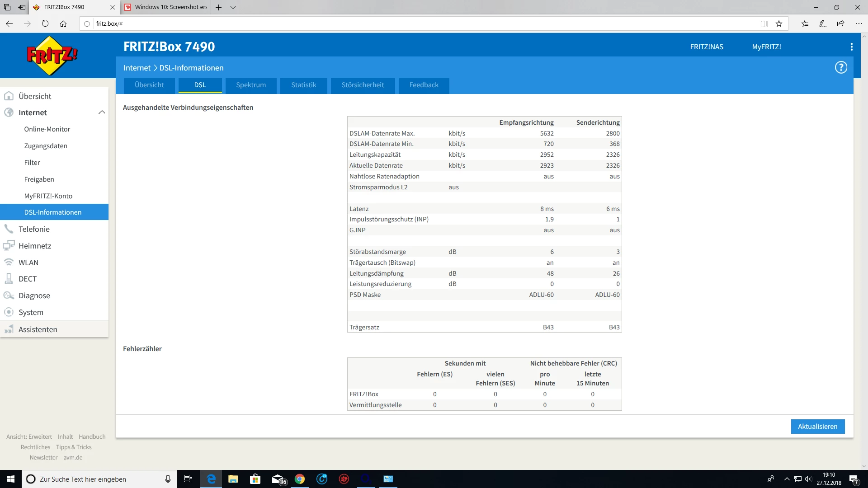Show hidden system tray icons

787,479
